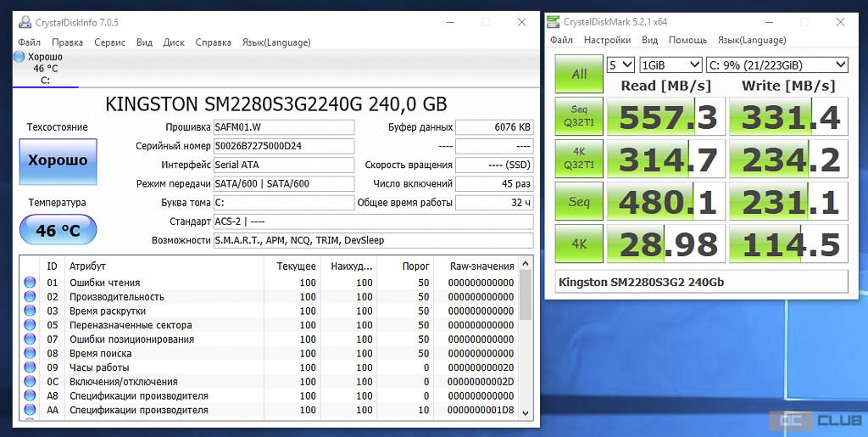Click the Хорошо health status button
The width and height of the screenshot is (868, 437).
(x=58, y=161)
